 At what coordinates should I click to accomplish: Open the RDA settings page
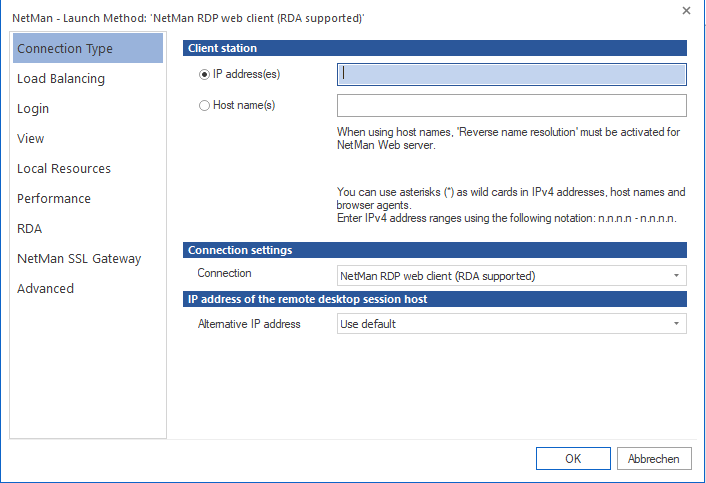pos(30,229)
